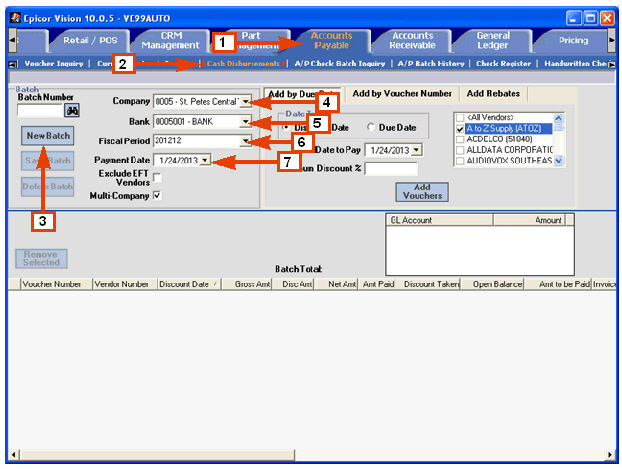Check the ACDELCO vendor checkbox

point(460,140)
